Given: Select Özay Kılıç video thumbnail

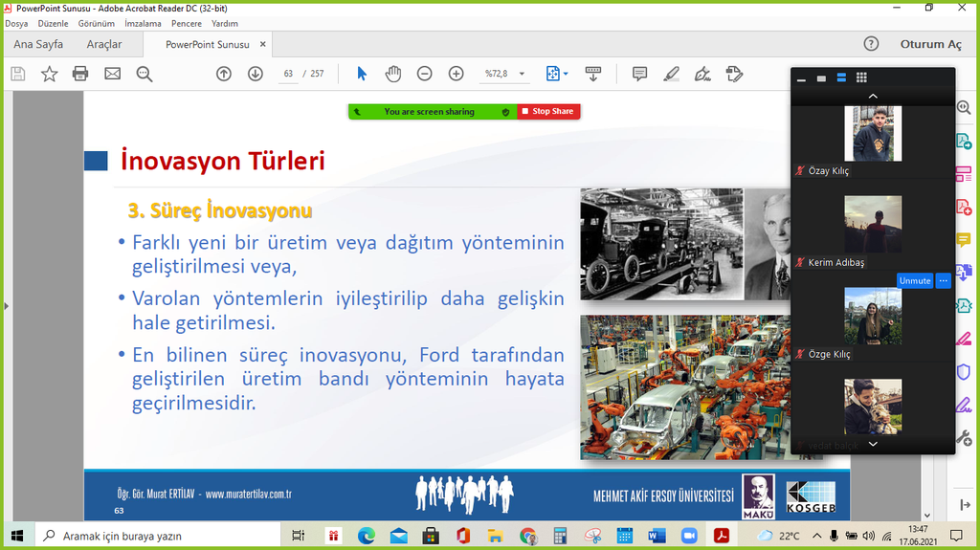Looking at the screenshot, I should pos(873,133).
